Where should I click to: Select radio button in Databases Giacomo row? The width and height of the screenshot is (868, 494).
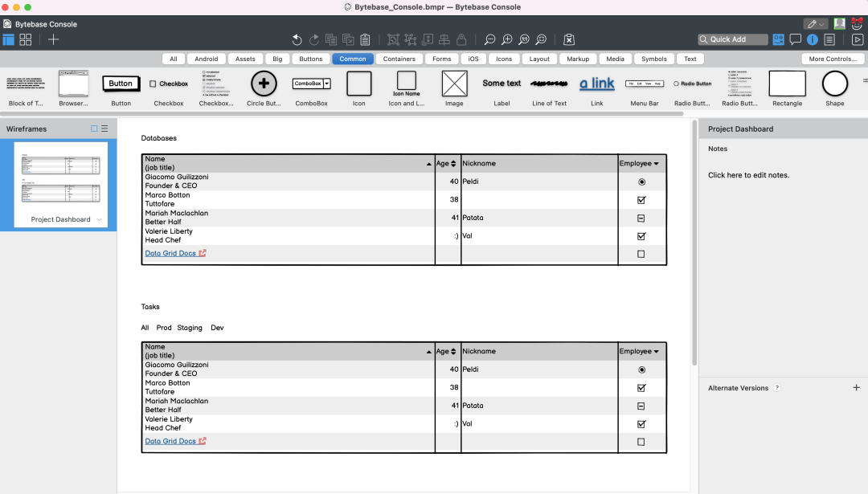point(641,182)
